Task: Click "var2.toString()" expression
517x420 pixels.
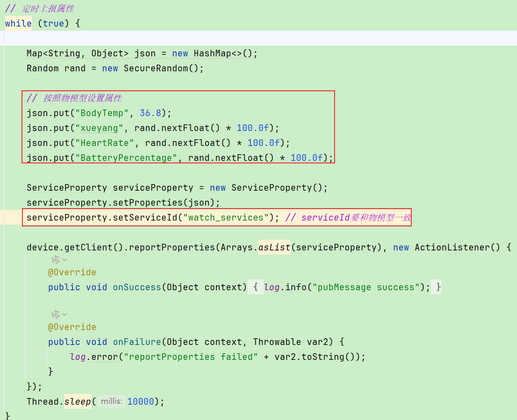Action: [x=315, y=357]
